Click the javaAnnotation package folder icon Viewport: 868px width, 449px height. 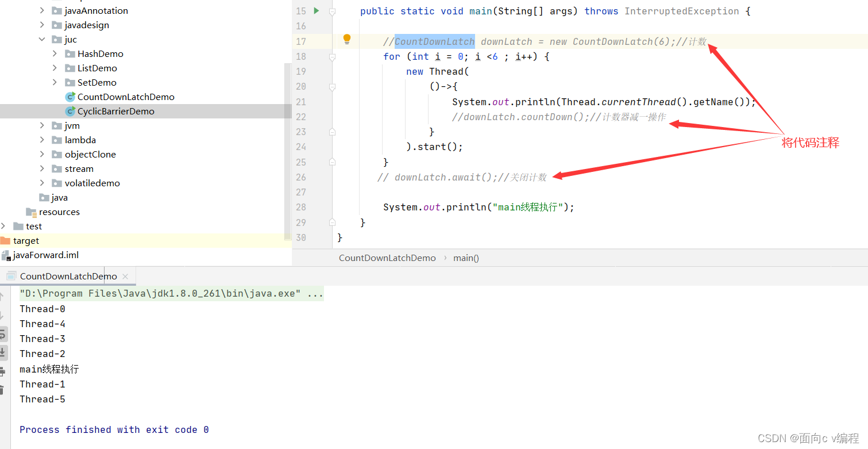tap(56, 10)
